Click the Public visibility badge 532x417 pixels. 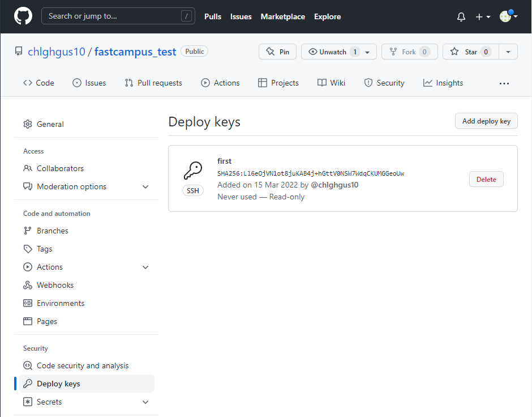pyautogui.click(x=195, y=52)
